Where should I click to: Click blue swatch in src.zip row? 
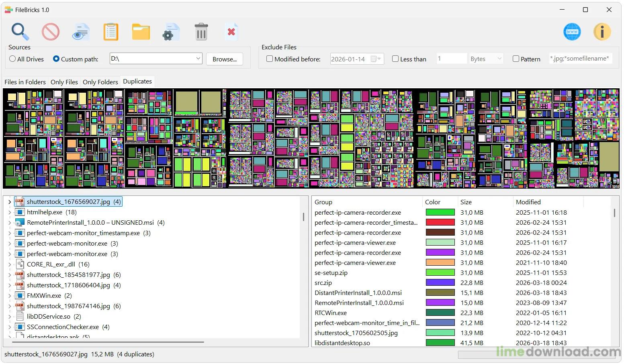coord(440,283)
